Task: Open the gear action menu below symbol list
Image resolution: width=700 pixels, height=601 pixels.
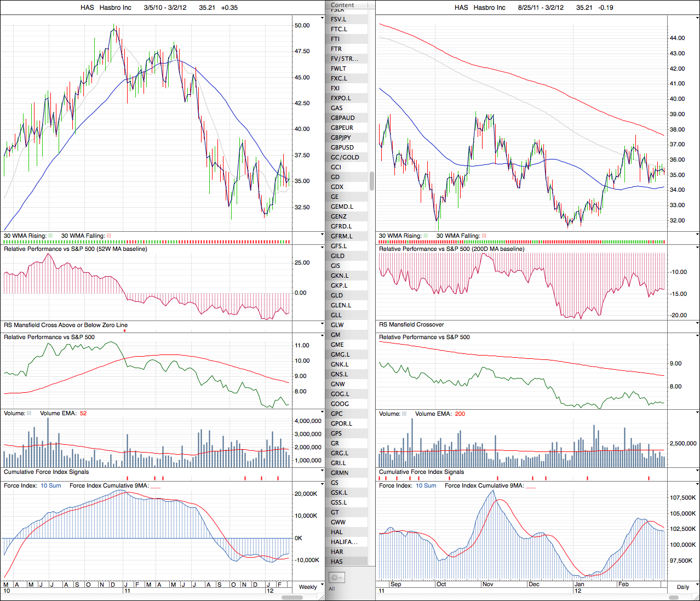Action: [x=336, y=577]
